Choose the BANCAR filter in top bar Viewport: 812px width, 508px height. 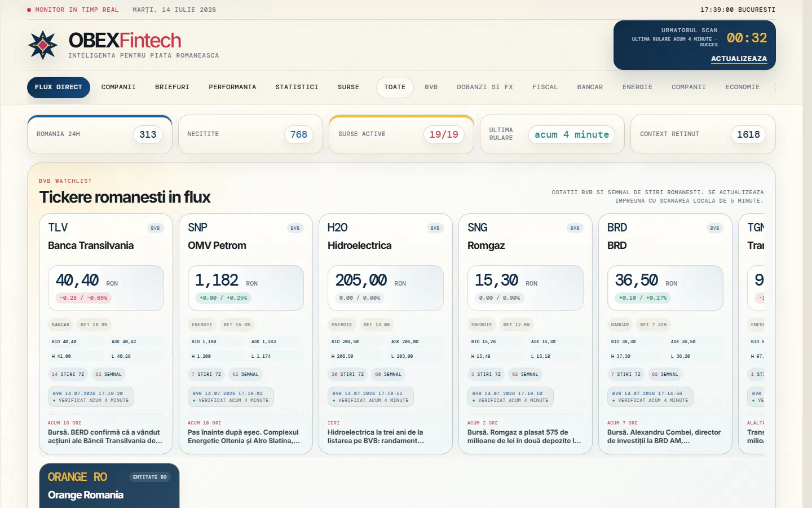point(590,87)
